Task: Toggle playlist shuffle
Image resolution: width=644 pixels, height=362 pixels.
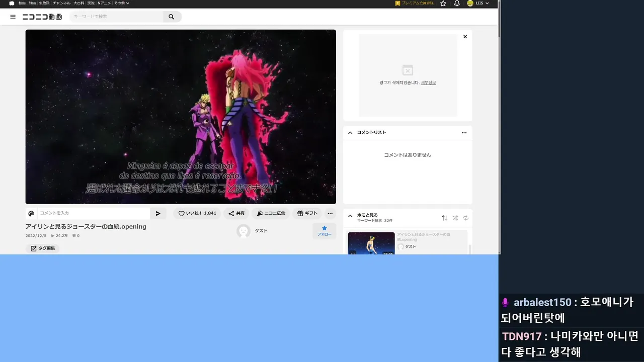Action: pyautogui.click(x=455, y=218)
